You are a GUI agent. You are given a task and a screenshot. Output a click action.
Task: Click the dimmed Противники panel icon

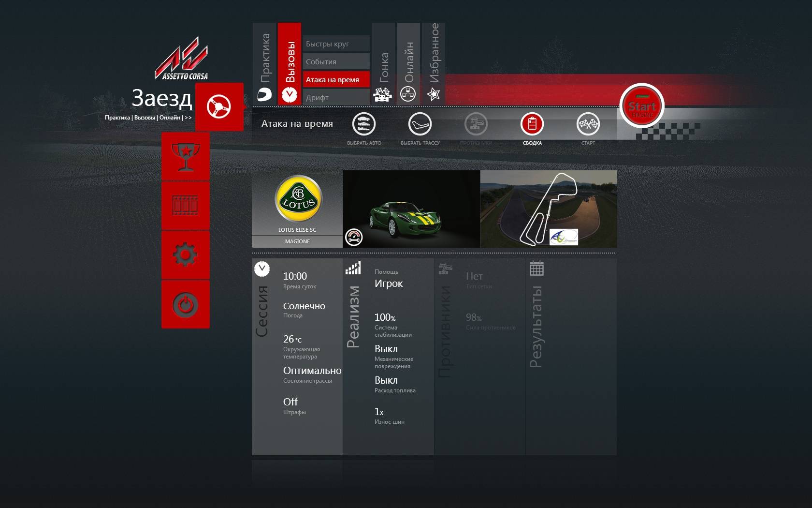pos(445,268)
